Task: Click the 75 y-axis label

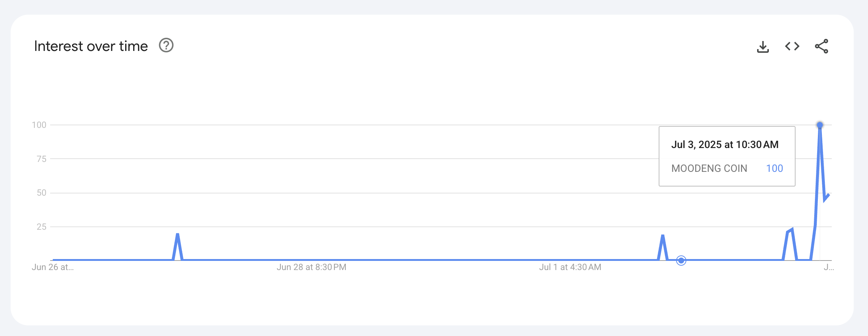Action: click(x=41, y=159)
